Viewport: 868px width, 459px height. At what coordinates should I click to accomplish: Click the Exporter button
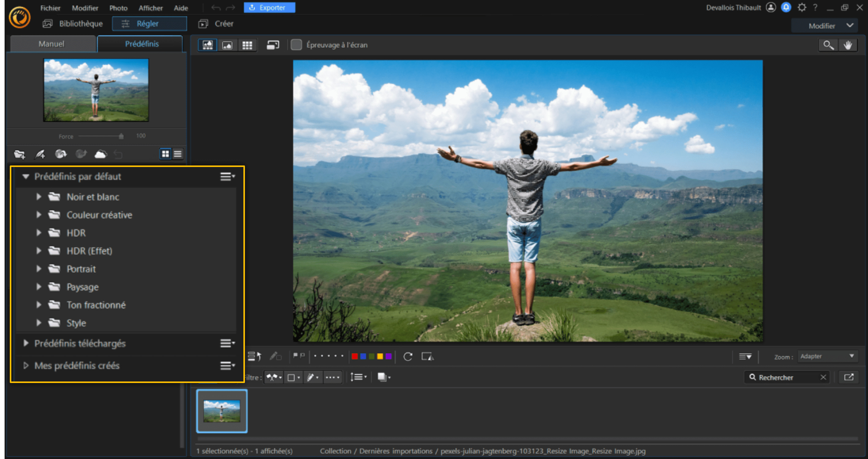point(269,7)
